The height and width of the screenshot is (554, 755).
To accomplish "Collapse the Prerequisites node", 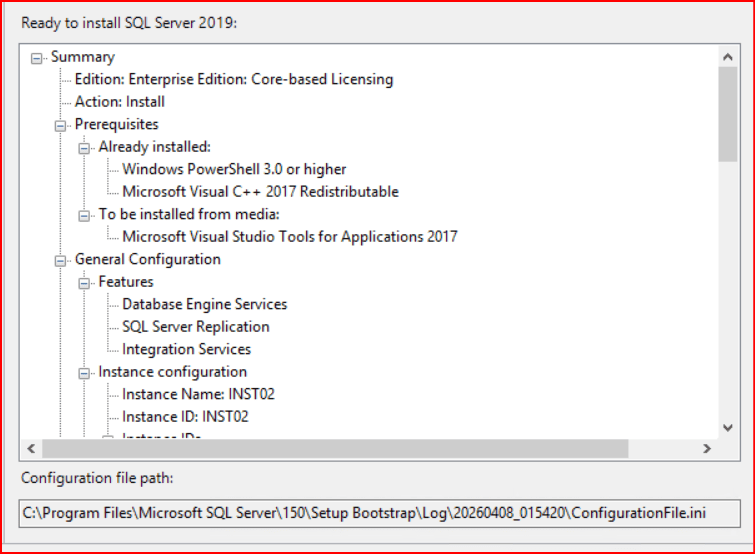I will coord(61,125).
